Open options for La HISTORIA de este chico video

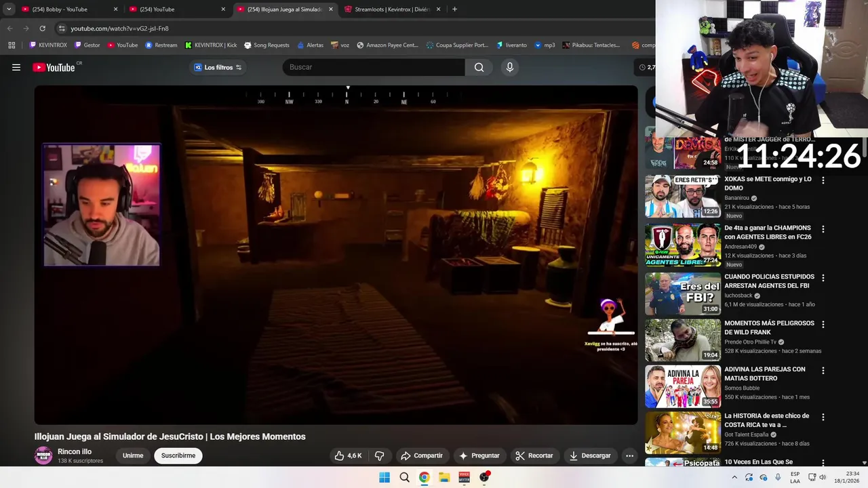823,417
